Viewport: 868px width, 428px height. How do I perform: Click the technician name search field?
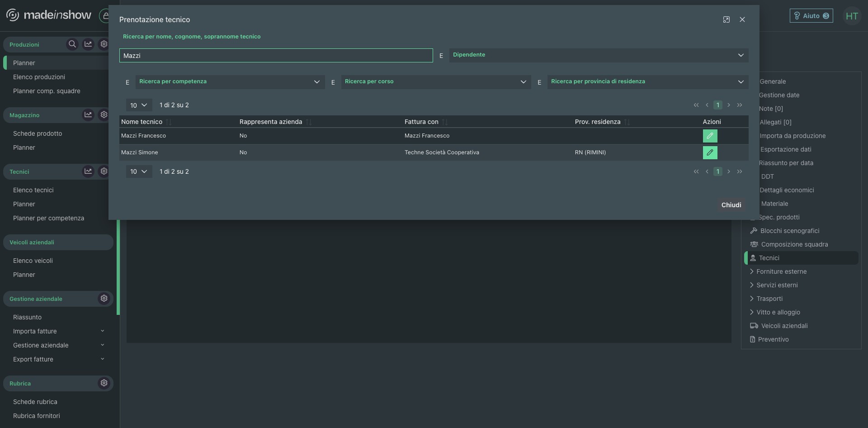(276, 56)
